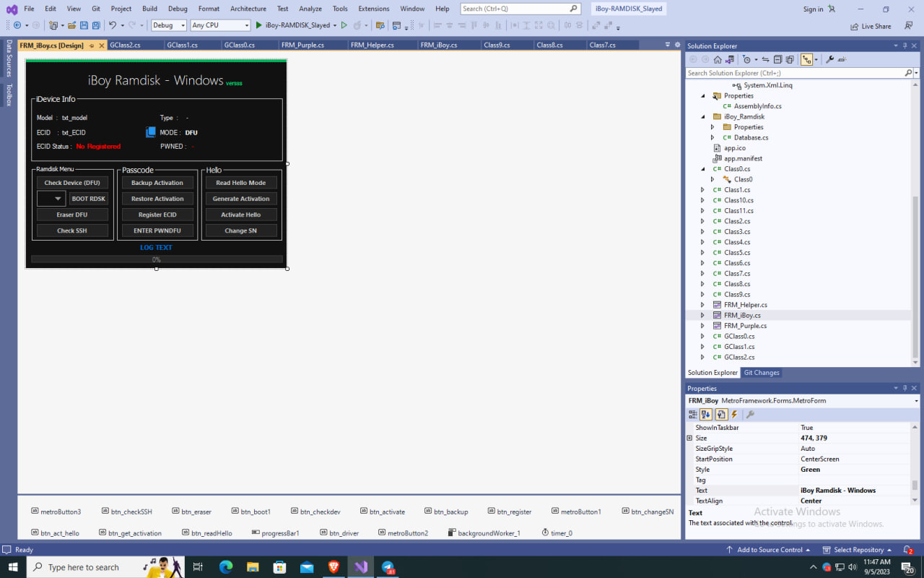The image size is (924, 578).
Task: Open Telegram from the taskbar
Action: 388,567
